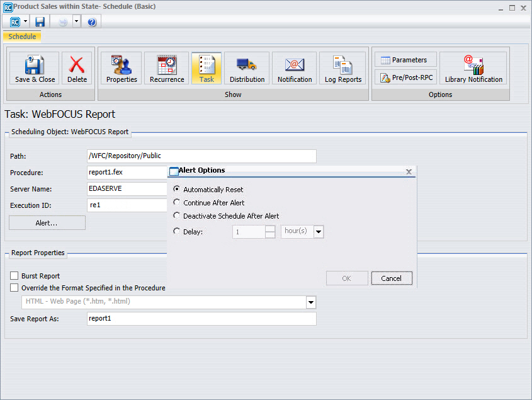
Task: Click the title bar RC window icon
Action: pos(8,7)
